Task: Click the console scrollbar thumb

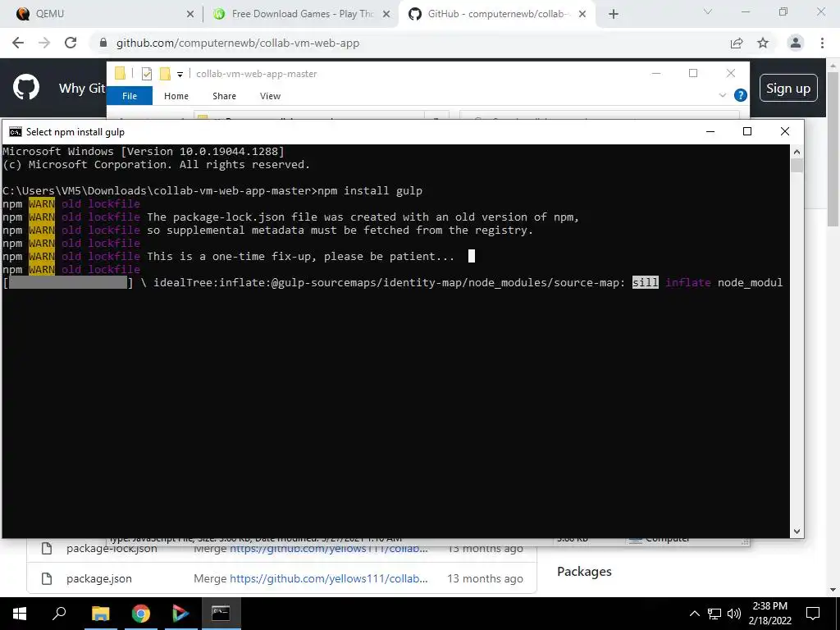Action: tap(797, 166)
